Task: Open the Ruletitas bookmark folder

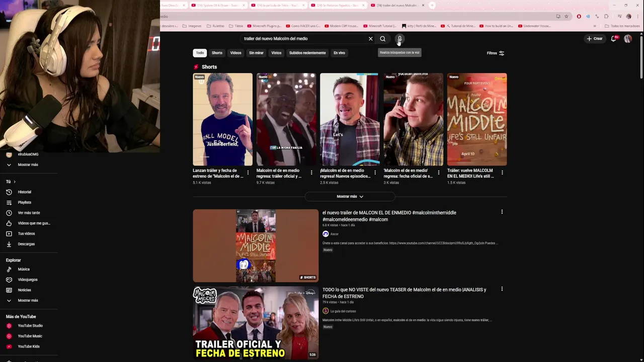Action: 215,26
